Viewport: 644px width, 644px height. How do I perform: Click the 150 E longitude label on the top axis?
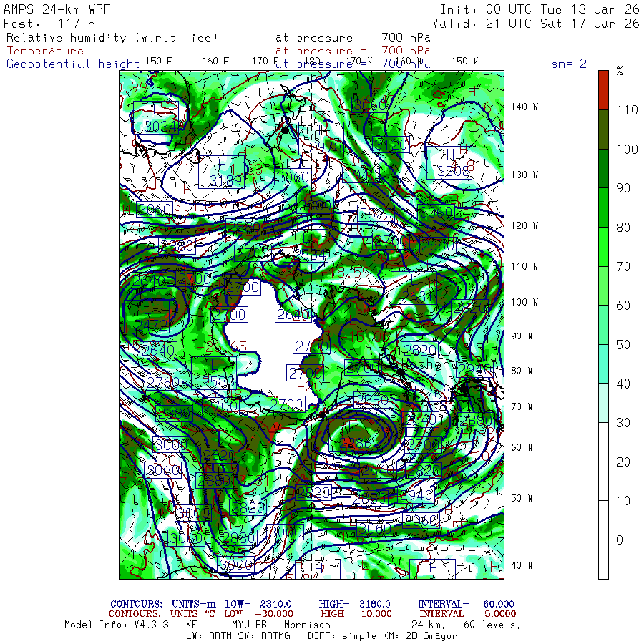pyautogui.click(x=158, y=61)
